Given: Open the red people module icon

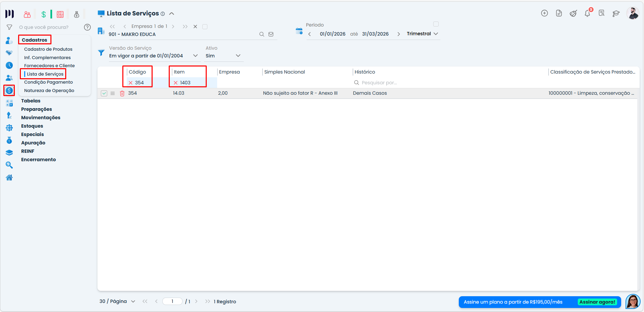Looking at the screenshot, I should [27, 14].
